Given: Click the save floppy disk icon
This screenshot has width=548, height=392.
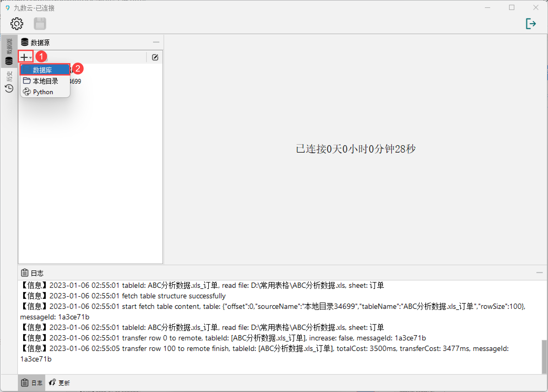Looking at the screenshot, I should click(40, 24).
